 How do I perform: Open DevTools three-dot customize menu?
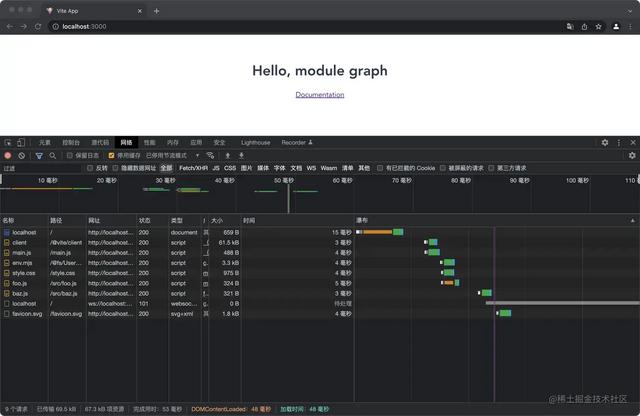(x=619, y=142)
